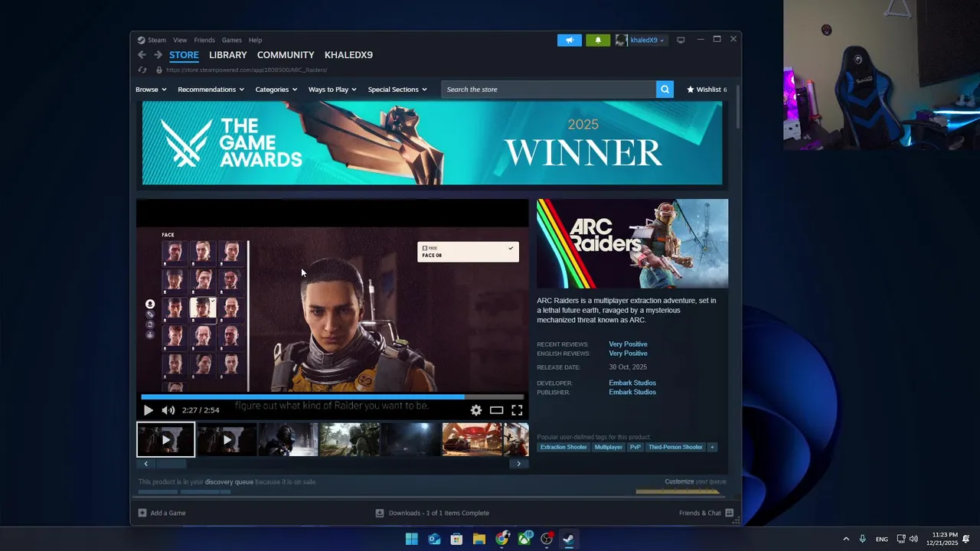980x551 pixels.
Task: Open Friends & Chat panel
Action: tap(706, 513)
